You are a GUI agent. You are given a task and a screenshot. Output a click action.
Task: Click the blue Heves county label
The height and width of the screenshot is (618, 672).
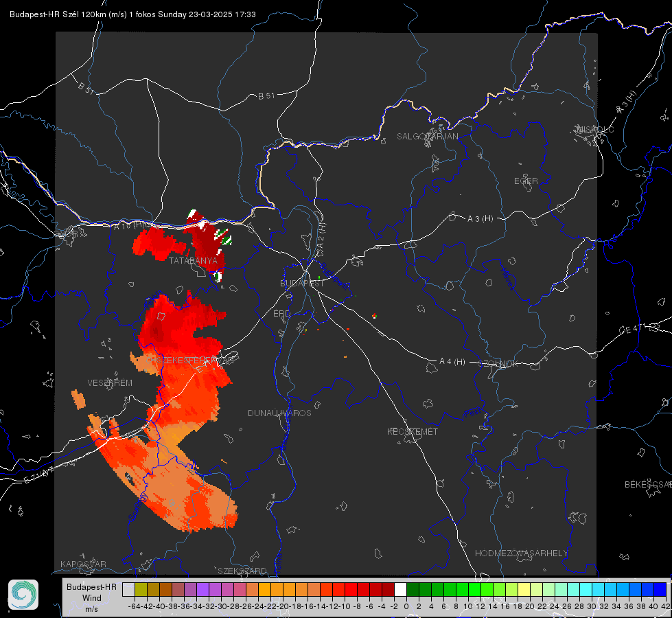pyautogui.click(x=508, y=279)
